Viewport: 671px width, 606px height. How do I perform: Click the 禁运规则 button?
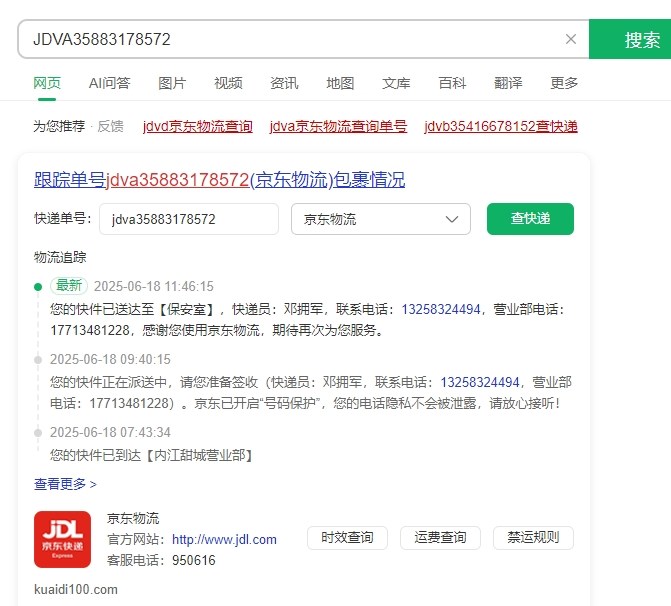pyautogui.click(x=533, y=538)
